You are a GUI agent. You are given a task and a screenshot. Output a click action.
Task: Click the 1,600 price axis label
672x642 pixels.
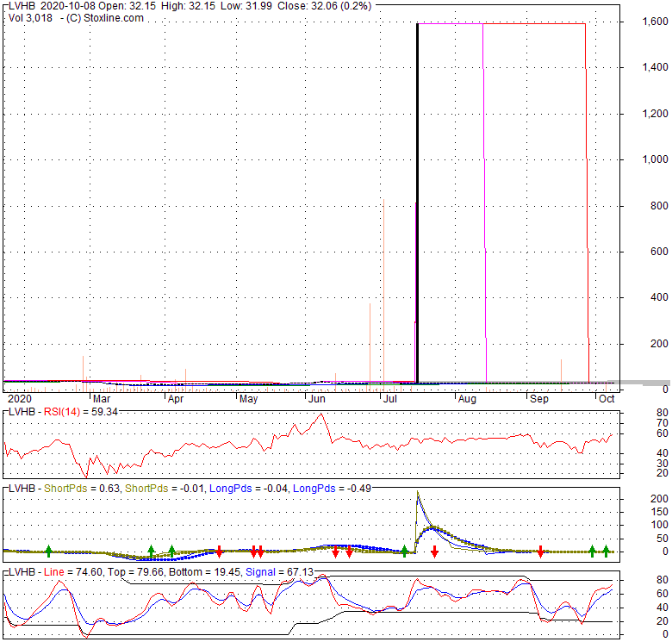655,22
